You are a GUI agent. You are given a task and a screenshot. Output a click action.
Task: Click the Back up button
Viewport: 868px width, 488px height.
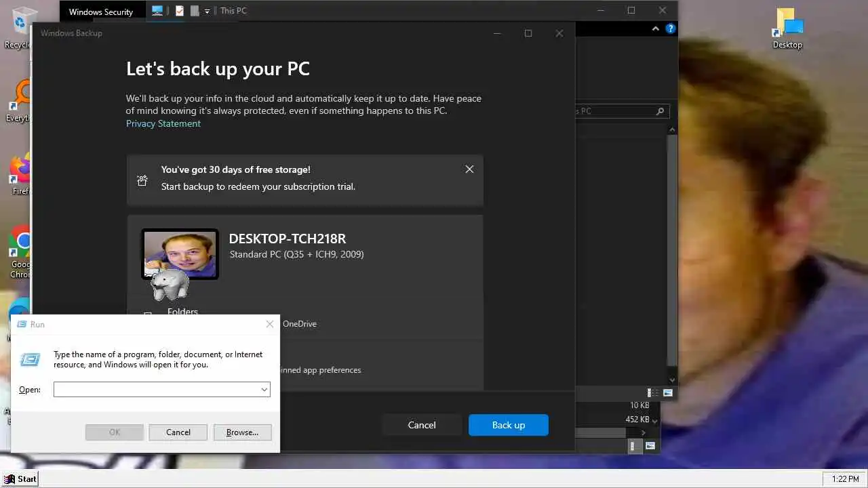coord(509,425)
